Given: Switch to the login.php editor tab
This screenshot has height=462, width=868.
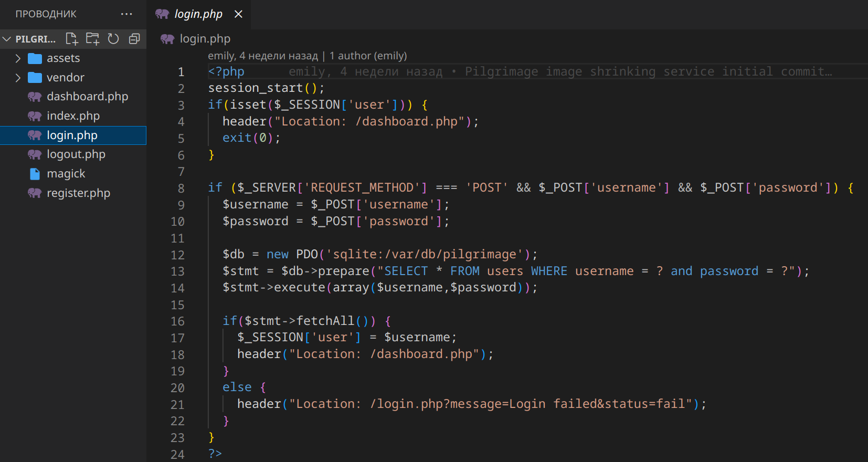Looking at the screenshot, I should click(198, 14).
